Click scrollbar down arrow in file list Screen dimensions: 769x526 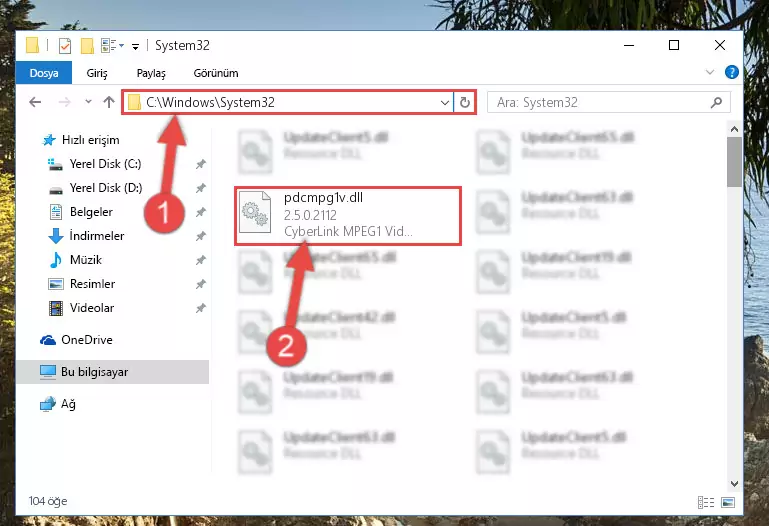[x=734, y=484]
